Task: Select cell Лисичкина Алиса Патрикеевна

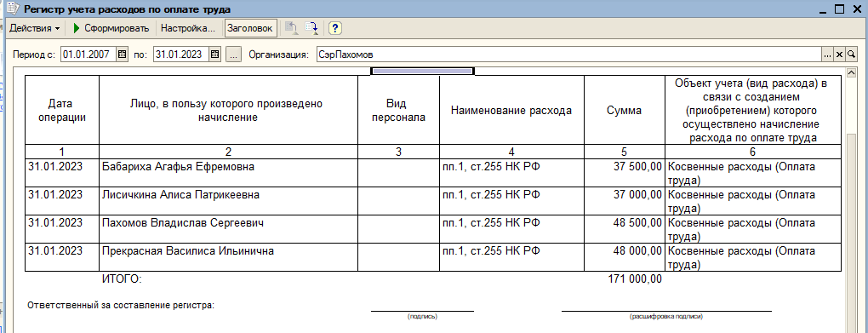Action: 229,201
